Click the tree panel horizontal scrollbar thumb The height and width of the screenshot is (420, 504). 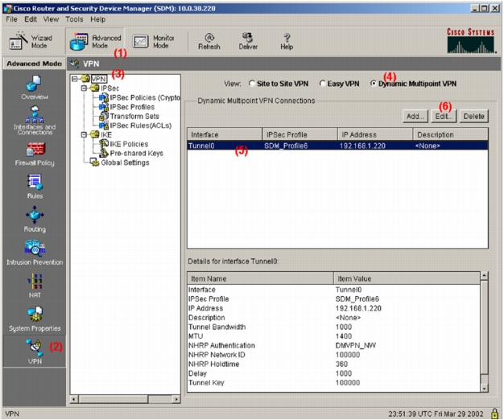click(x=114, y=399)
